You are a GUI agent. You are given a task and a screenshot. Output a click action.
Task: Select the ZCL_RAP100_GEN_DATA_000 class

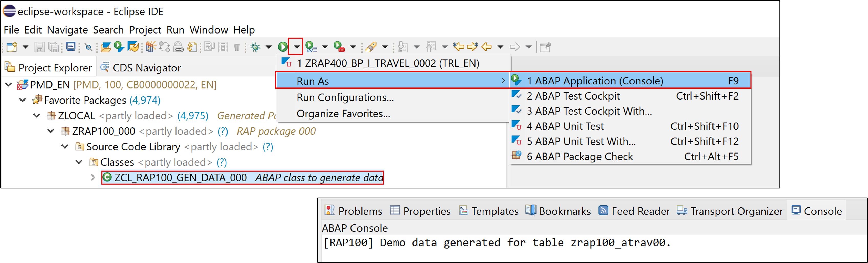tap(243, 177)
